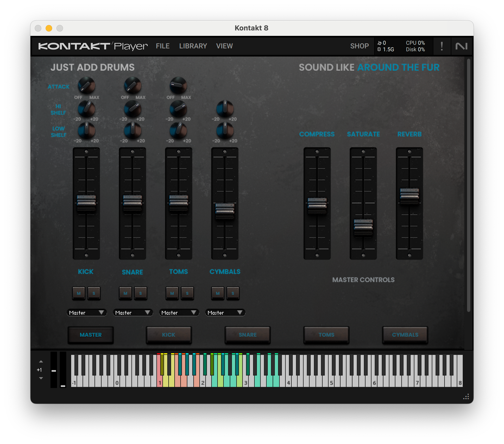
Task: Open the Snare output Master dropdown
Action: pyautogui.click(x=133, y=313)
